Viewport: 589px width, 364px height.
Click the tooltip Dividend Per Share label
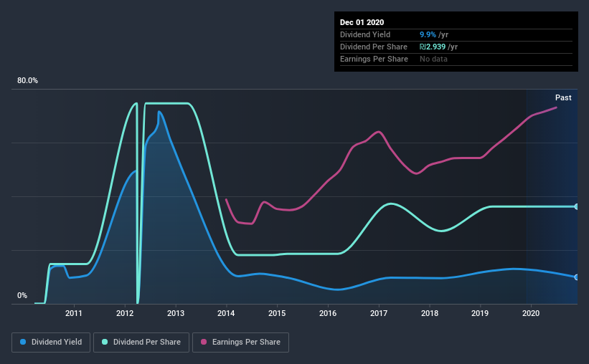coord(373,47)
